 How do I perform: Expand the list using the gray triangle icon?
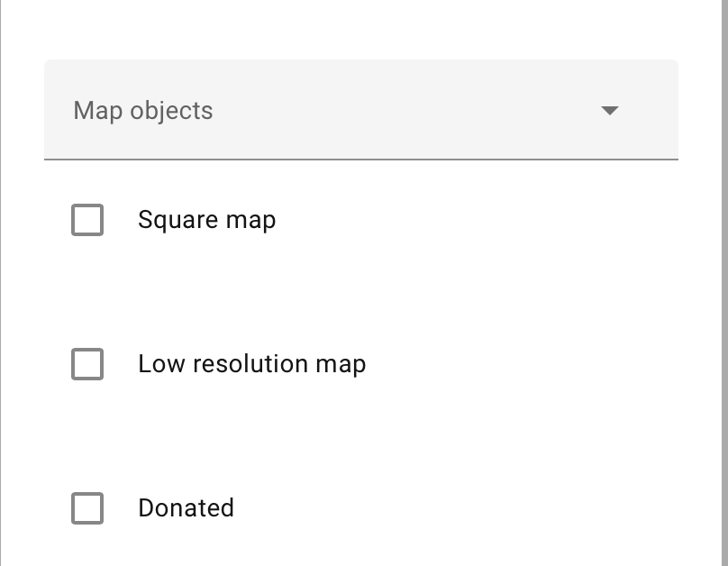pyautogui.click(x=610, y=111)
